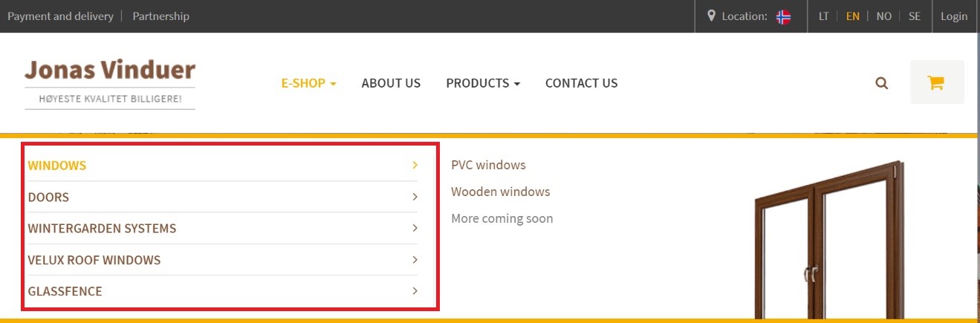Click the chevron arrow beside Glassfence
This screenshot has width=980, height=323.
415,291
